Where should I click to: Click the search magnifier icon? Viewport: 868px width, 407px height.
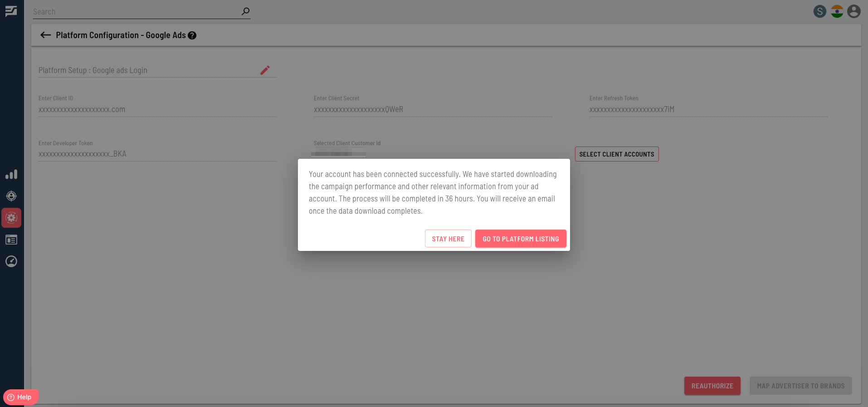[x=245, y=11]
